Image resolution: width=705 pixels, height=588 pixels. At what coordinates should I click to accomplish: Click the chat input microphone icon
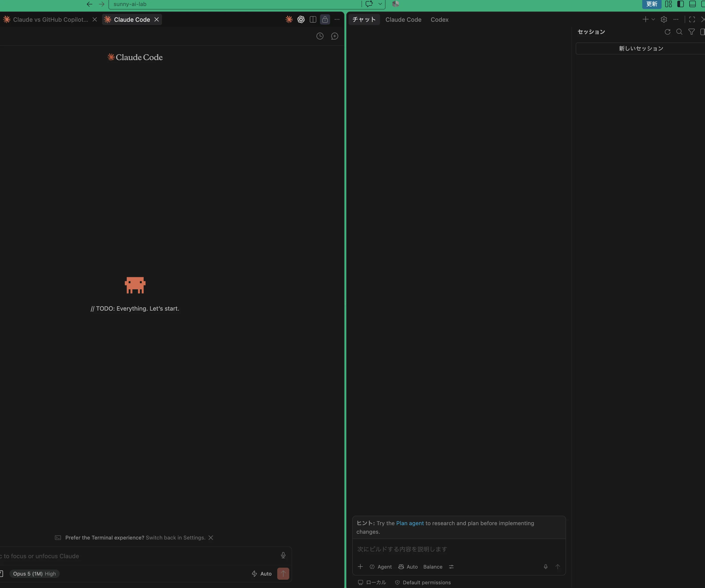click(x=545, y=567)
